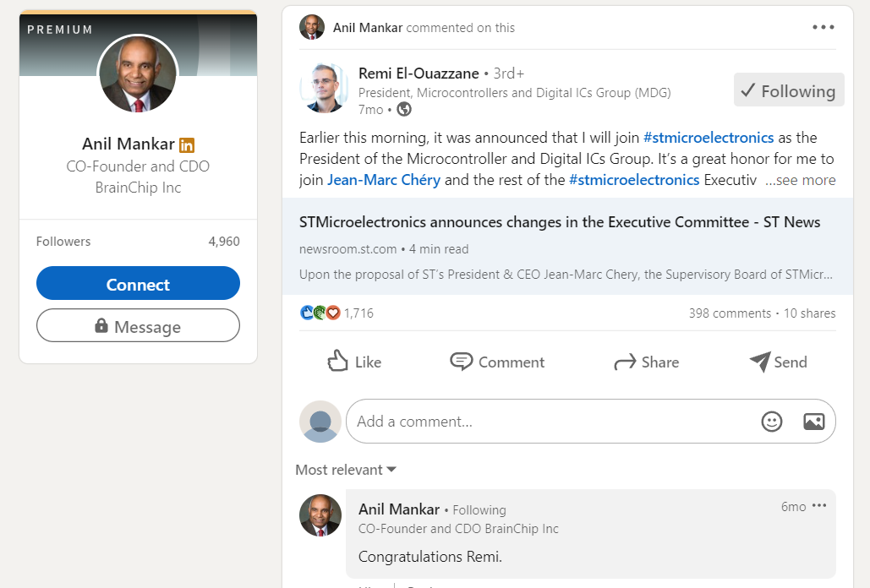
Task: Click the 6mo timestamp on Anil's comment
Action: [793, 507]
